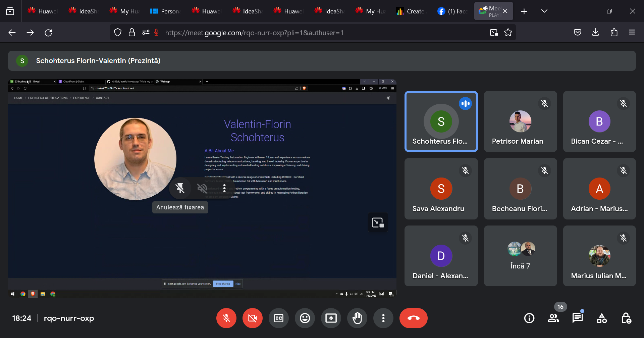Image resolution: width=644 pixels, height=350 pixels.
Task: Raise hand in the meeting
Action: pos(357,318)
